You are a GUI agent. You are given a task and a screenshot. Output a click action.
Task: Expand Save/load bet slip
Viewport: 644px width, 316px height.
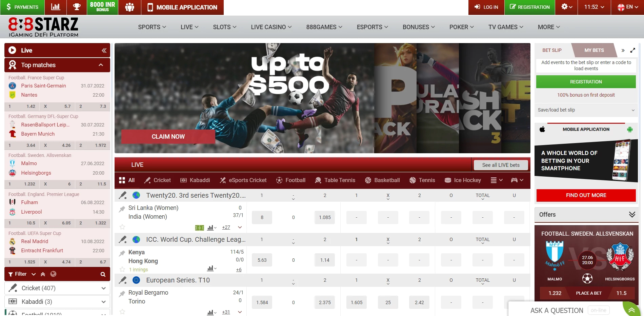(x=586, y=110)
